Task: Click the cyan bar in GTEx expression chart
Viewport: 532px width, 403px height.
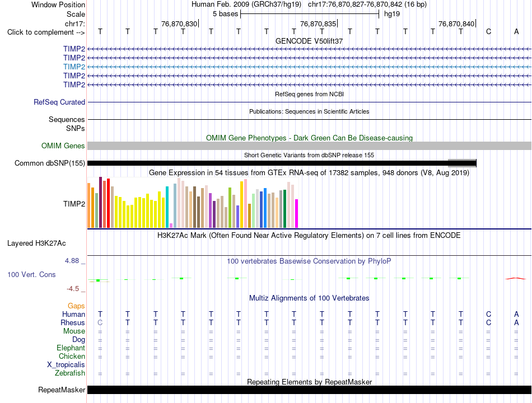Action: [167, 207]
